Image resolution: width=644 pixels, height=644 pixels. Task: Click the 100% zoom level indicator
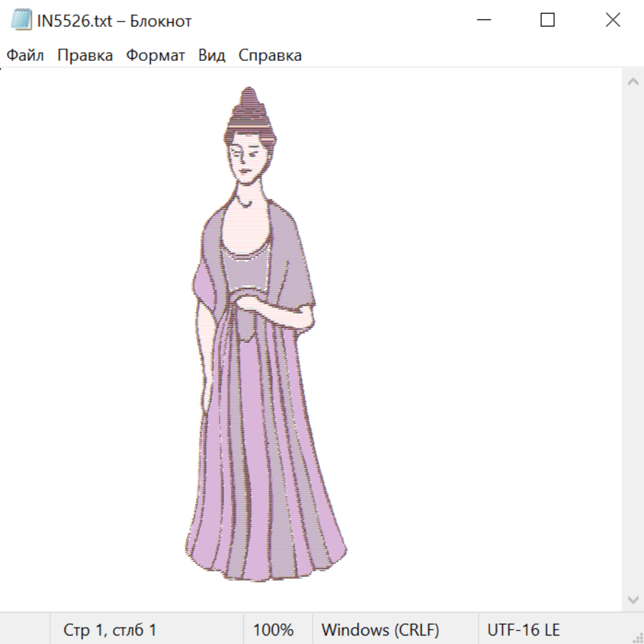pyautogui.click(x=273, y=630)
